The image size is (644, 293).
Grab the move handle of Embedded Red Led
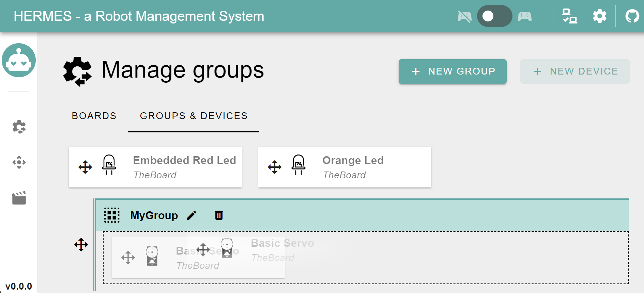click(x=85, y=167)
